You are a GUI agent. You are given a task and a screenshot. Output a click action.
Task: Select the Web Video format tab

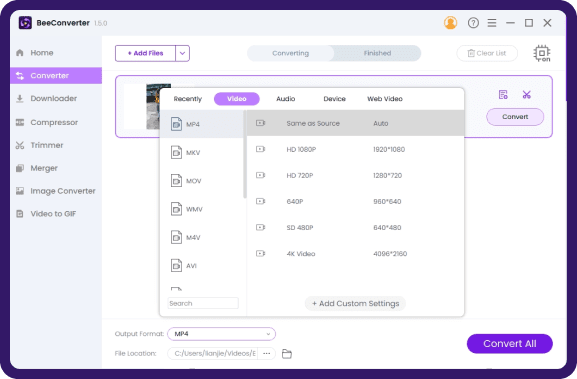pos(385,99)
